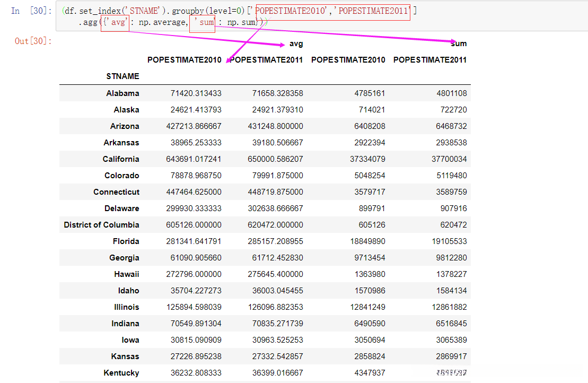588x383 pixels.
Task: Click Arizona value 427213.866667
Action: tap(194, 126)
